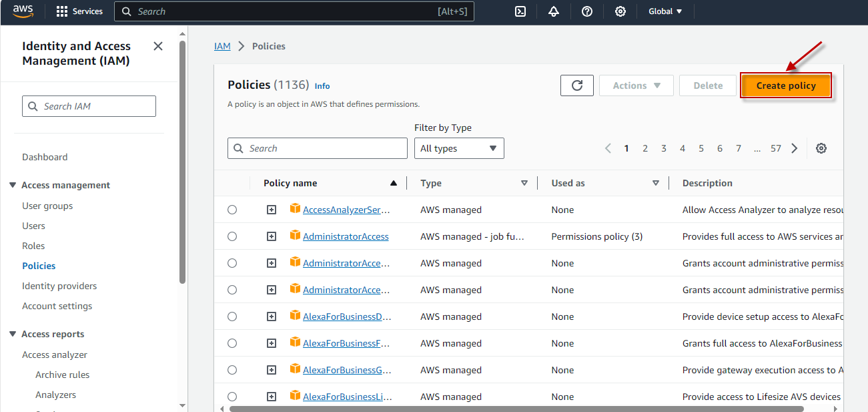This screenshot has height=412, width=868.
Task: Expand the AlexaForBusinessG… policy row details
Action: pos(272,370)
